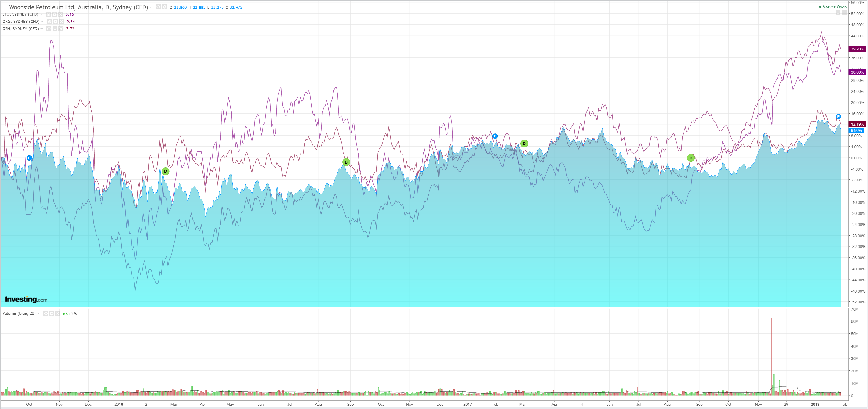Open OSH, SYDNEY (CFD) dropdown arrow

(x=41, y=29)
